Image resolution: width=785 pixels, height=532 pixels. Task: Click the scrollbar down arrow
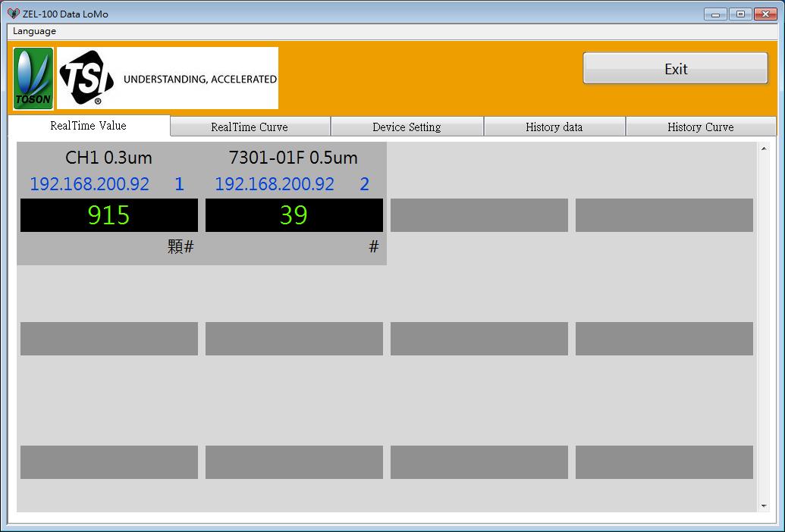click(x=765, y=505)
